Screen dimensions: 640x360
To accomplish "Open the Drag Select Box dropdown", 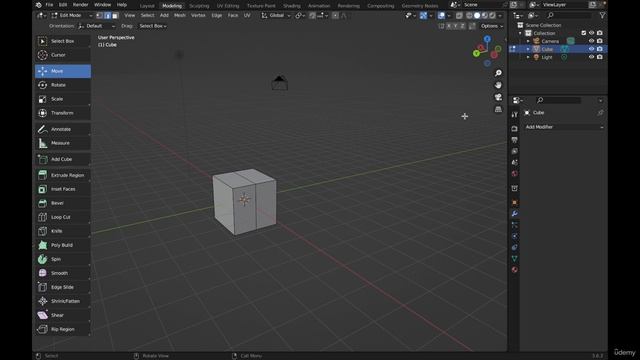I will pos(152,26).
